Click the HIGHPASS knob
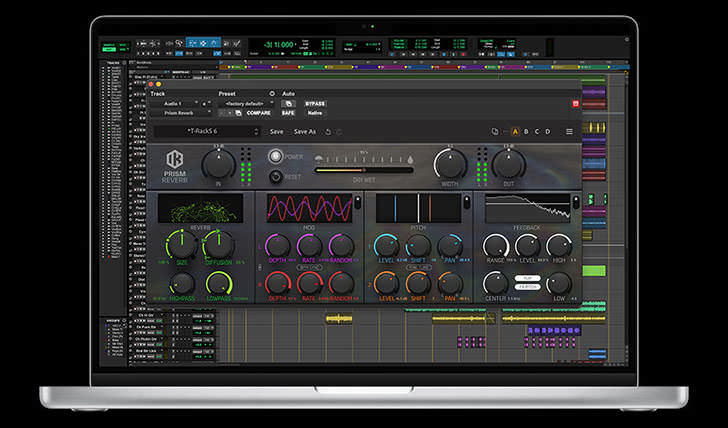The width and height of the screenshot is (728, 428). click(x=182, y=283)
